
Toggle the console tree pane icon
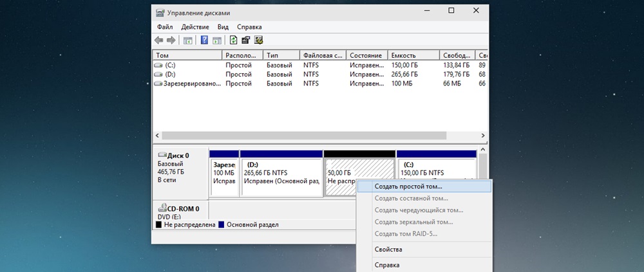point(188,41)
